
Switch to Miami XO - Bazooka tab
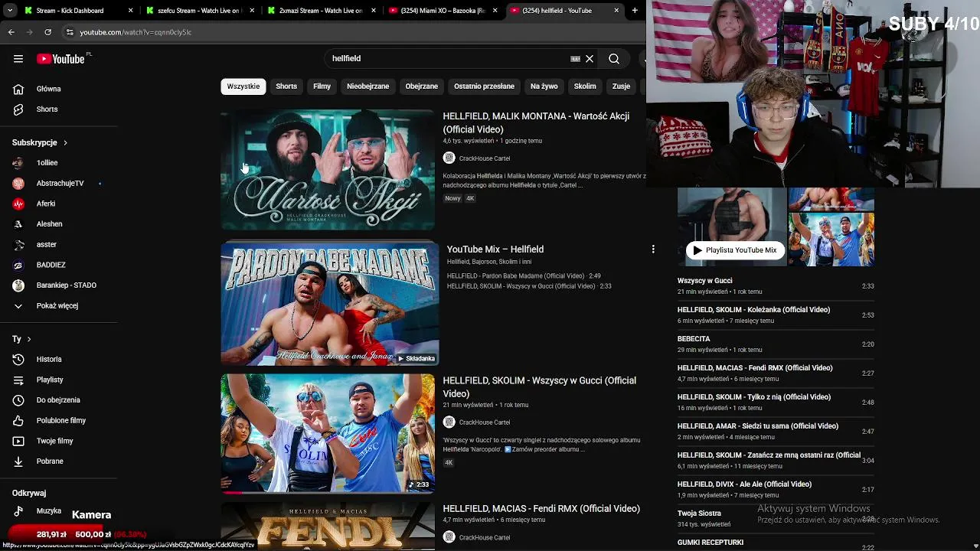[444, 11]
